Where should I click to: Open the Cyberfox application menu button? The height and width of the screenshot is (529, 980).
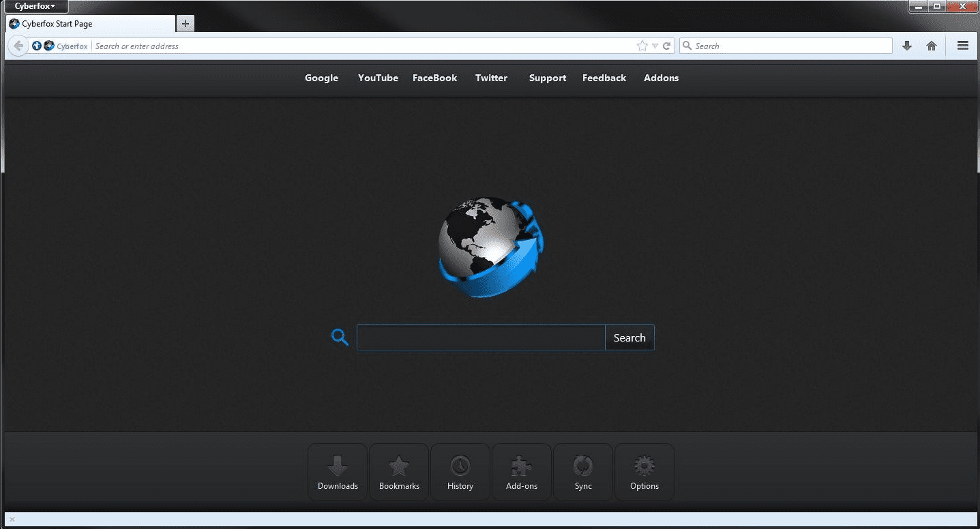[x=35, y=6]
